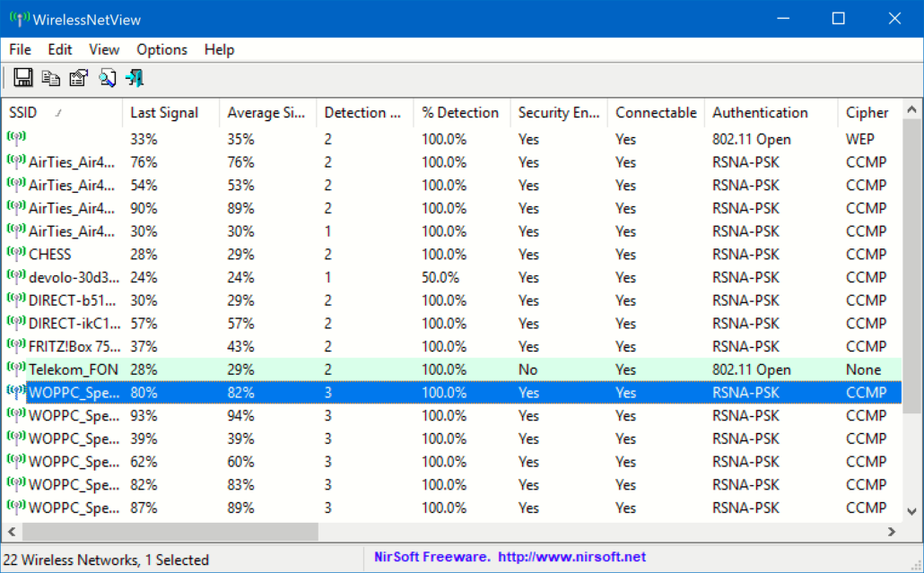Open the View menu
924x573 pixels.
pos(104,49)
